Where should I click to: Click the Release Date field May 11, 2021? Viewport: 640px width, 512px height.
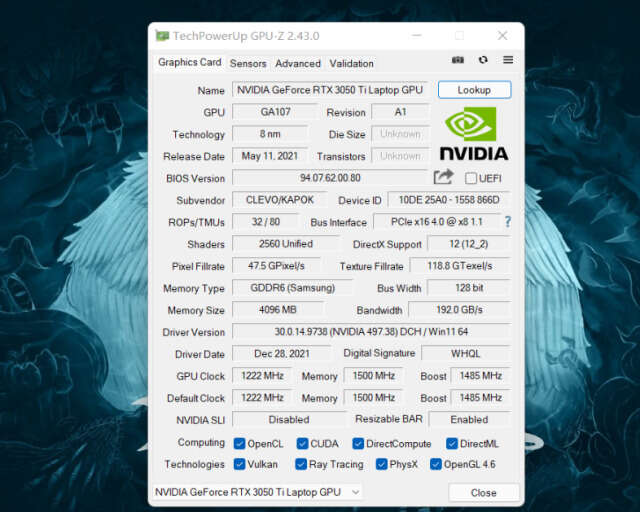pyautogui.click(x=270, y=156)
